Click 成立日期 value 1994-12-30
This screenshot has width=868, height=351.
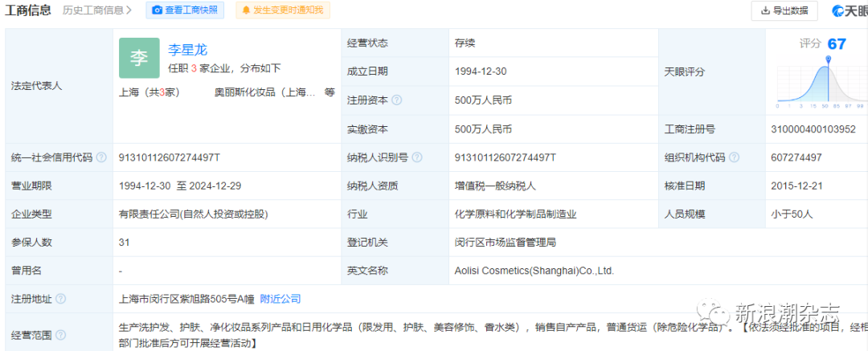(x=481, y=71)
